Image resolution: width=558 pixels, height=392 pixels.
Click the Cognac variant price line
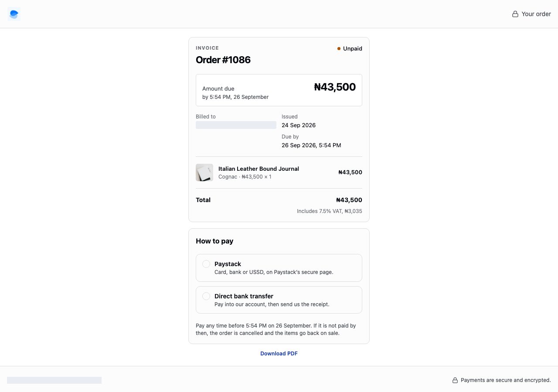(245, 177)
